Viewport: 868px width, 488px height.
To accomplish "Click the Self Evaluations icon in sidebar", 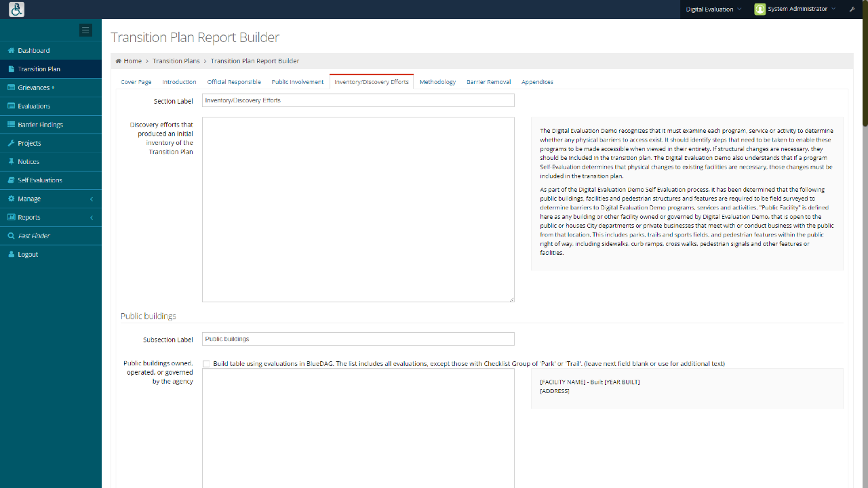I will [12, 180].
